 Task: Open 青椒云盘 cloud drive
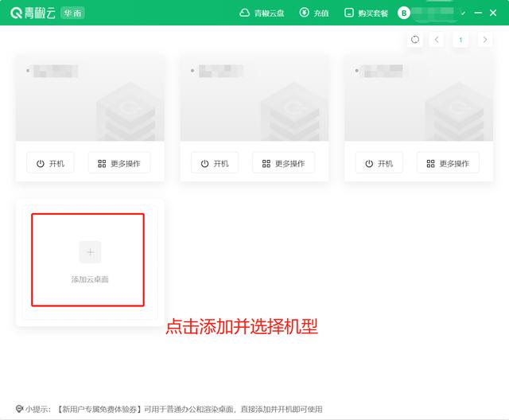pos(262,13)
